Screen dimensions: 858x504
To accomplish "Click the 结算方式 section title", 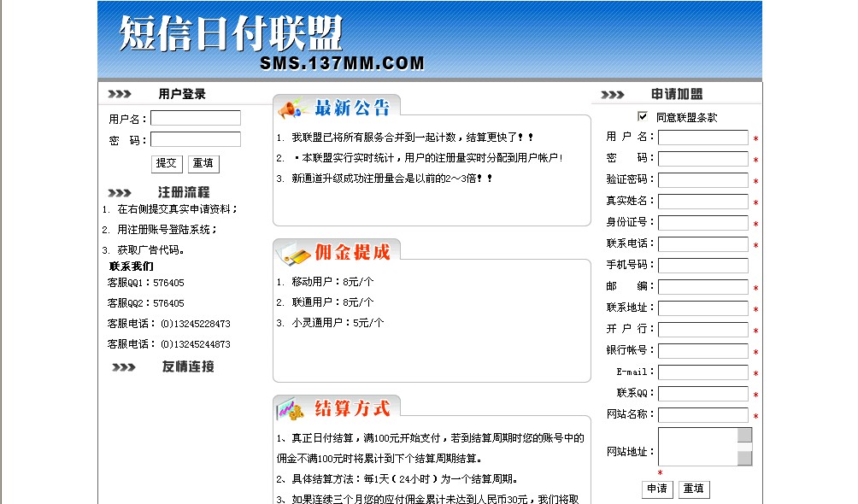I will 352,408.
